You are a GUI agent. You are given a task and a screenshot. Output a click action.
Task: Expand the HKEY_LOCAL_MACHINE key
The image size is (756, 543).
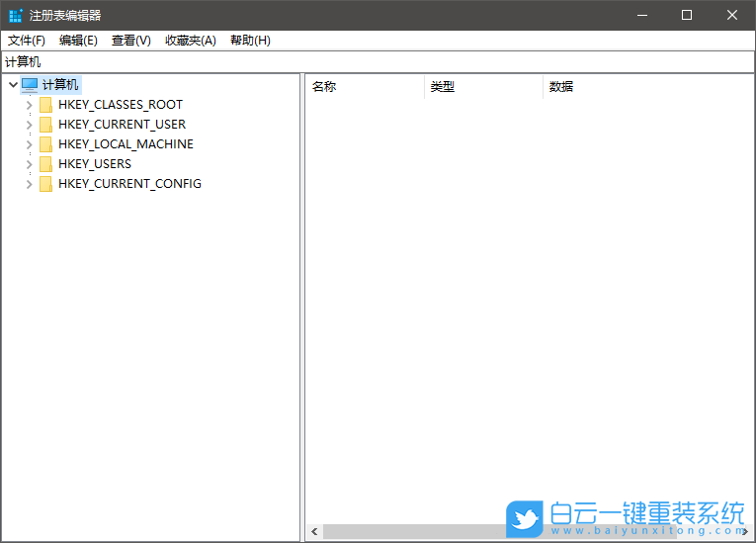click(29, 144)
